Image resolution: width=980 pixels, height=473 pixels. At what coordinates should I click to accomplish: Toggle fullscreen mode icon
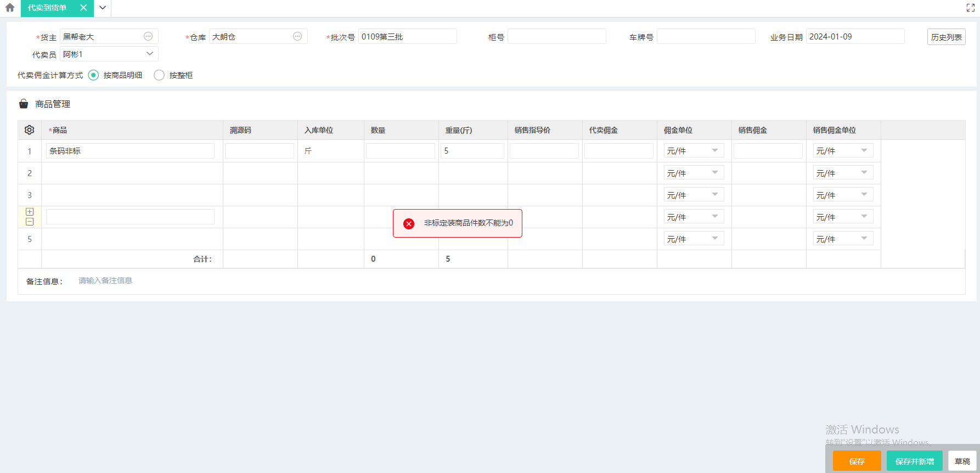tap(970, 8)
